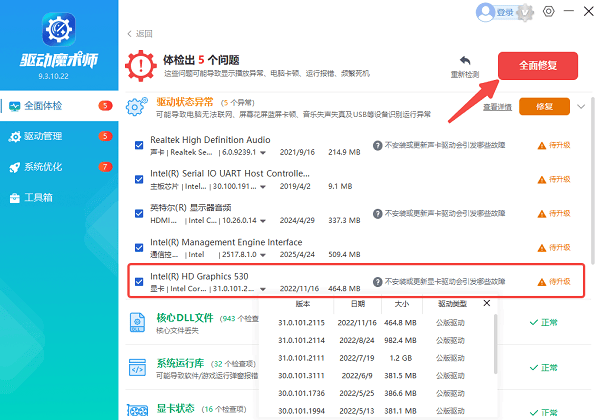Click the 显卡状态 graphics card icon
The image size is (600, 420).
137,411
